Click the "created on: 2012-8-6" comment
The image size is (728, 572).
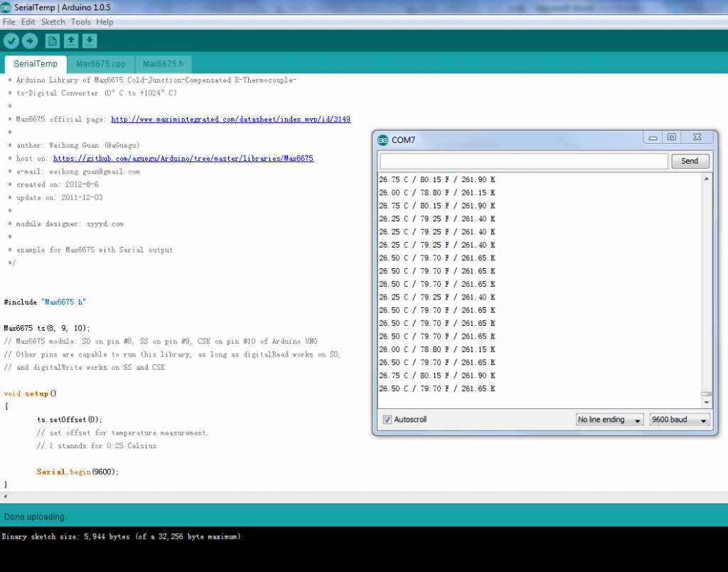pos(53,184)
